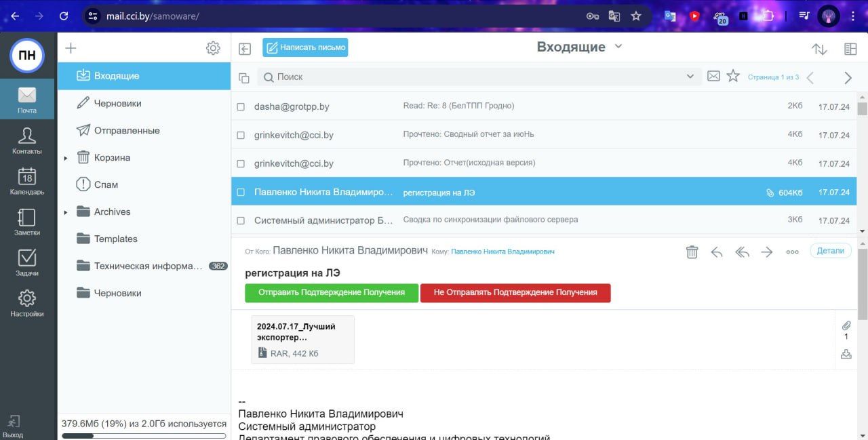Delete the open message with trash icon
This screenshot has width=868, height=440.
[692, 252]
